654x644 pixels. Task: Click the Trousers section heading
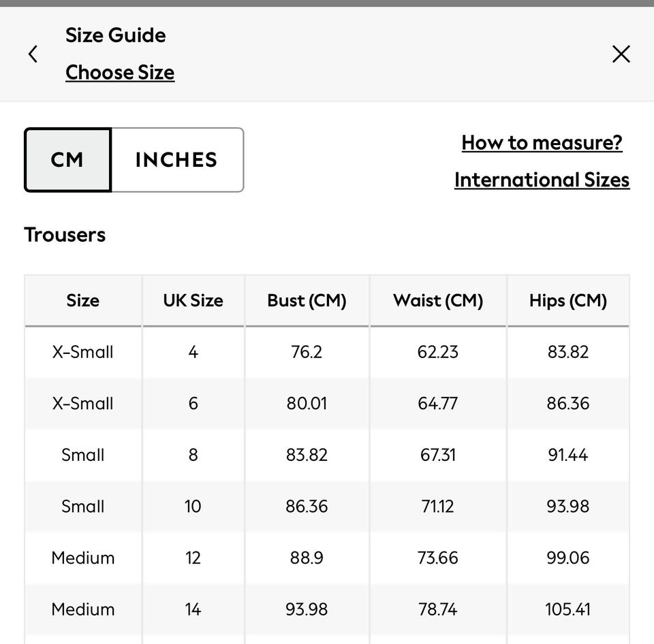pos(65,235)
